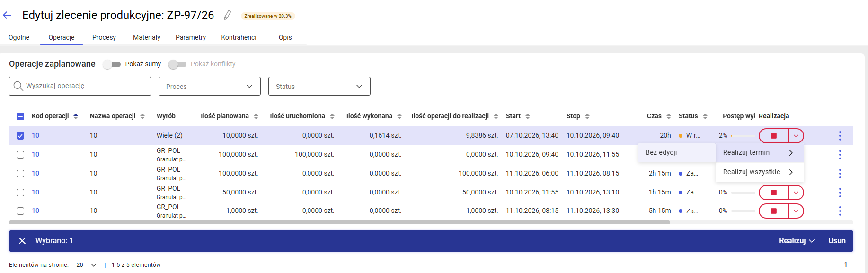This screenshot has width=868, height=273.
Task: Expand realization options arrow in 50,0000 szt. row
Action: (796, 193)
